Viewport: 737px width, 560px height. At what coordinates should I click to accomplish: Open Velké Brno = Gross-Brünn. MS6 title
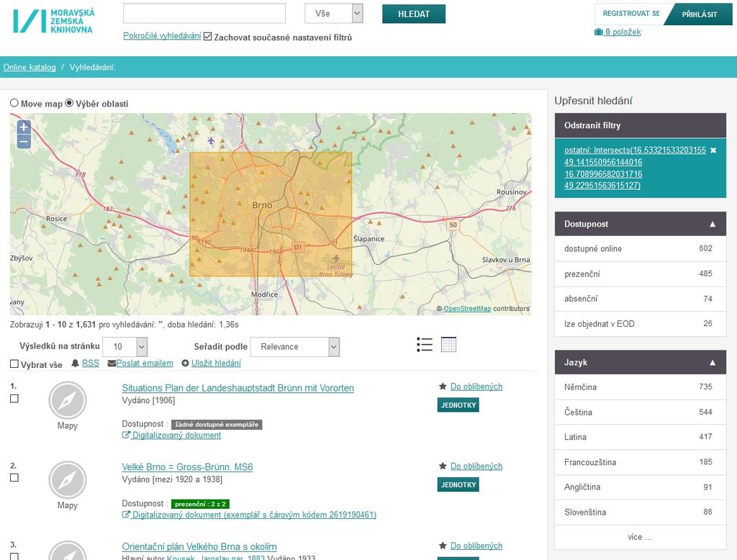click(x=187, y=467)
